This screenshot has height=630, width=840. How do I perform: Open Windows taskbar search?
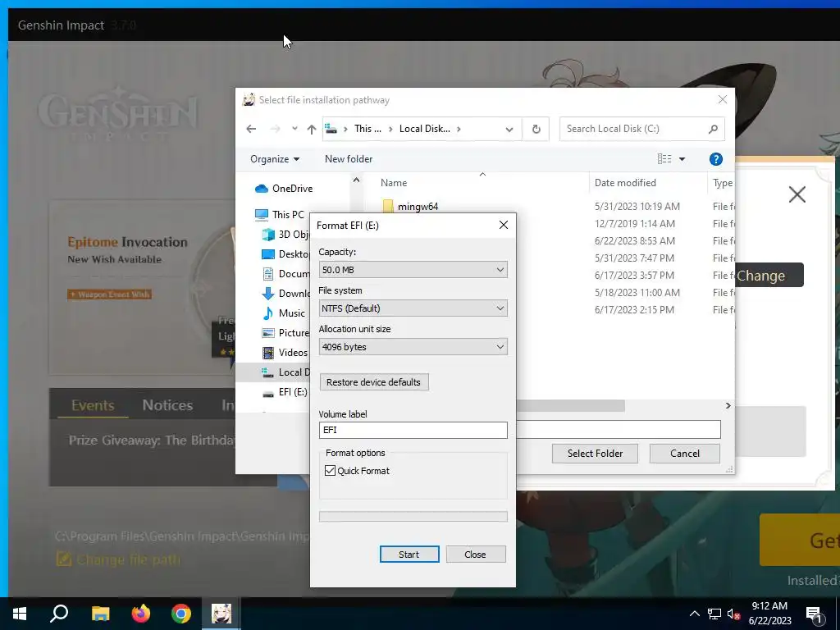point(59,614)
